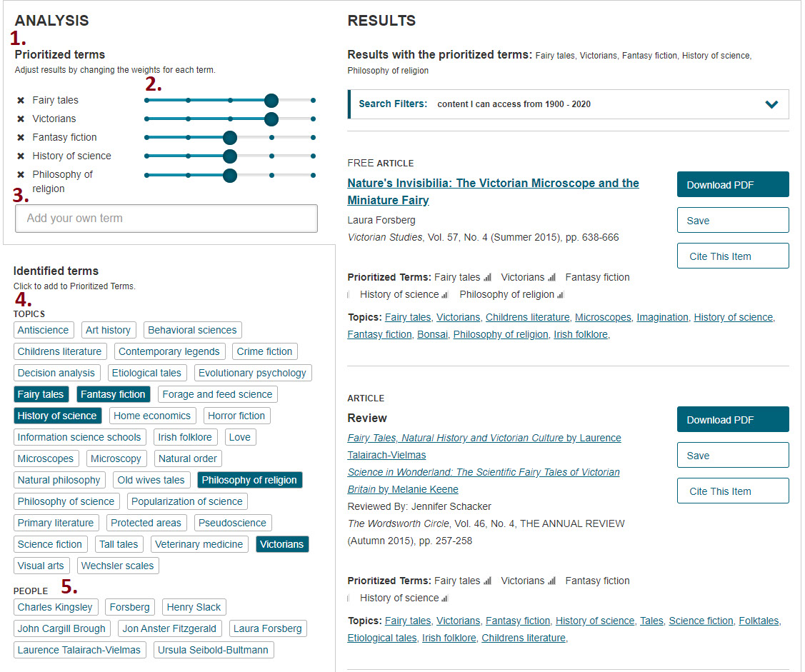Remove Fantasy fiction using its X icon
Screen dimensions: 805x672
(x=21, y=138)
